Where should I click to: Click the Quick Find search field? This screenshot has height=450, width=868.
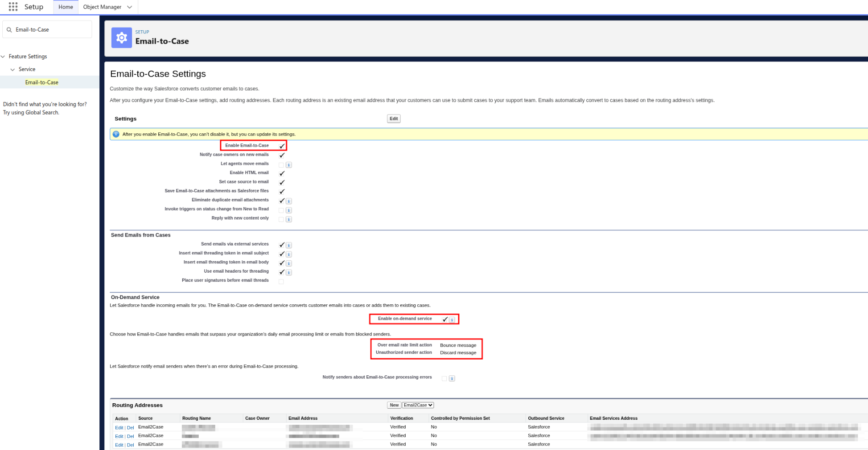(47, 30)
